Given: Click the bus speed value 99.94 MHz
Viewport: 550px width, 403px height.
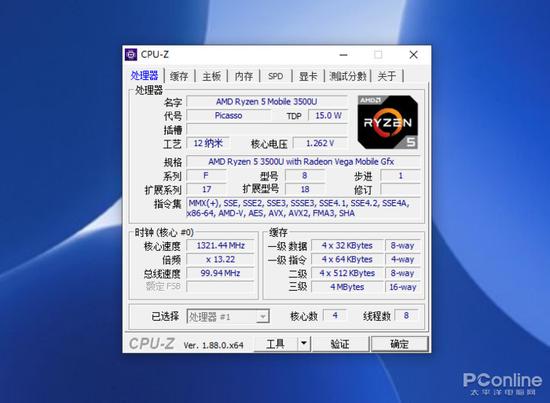Looking at the screenshot, I should click(220, 273).
